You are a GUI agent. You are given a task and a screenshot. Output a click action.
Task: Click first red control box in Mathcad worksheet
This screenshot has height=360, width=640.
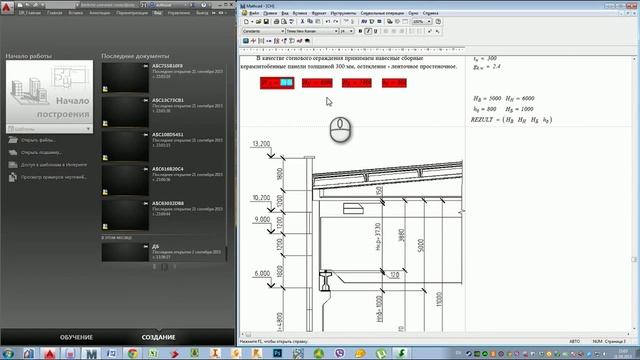277,83
